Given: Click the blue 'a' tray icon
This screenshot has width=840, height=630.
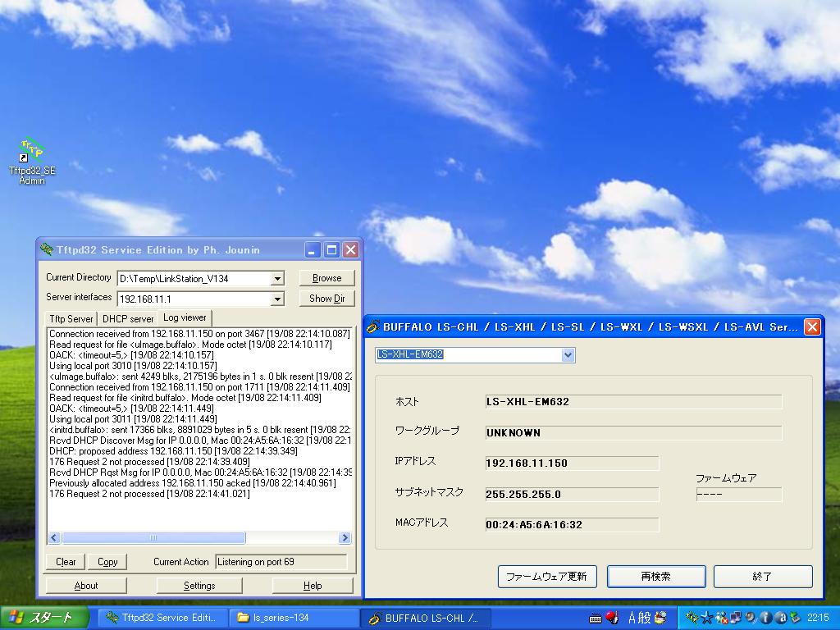Looking at the screenshot, I should [x=780, y=618].
